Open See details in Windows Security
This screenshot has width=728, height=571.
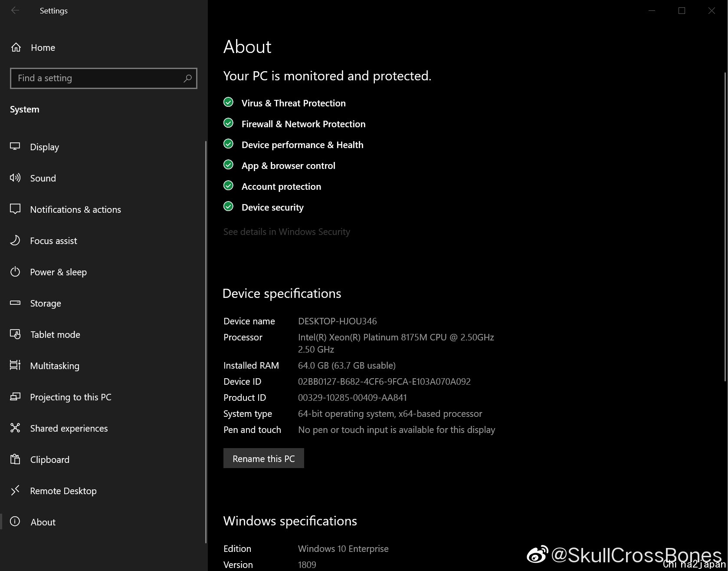286,232
